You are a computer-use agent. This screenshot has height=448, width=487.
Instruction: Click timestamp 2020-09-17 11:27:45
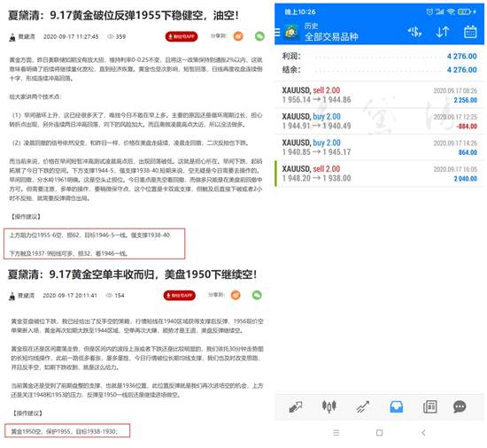(x=71, y=36)
